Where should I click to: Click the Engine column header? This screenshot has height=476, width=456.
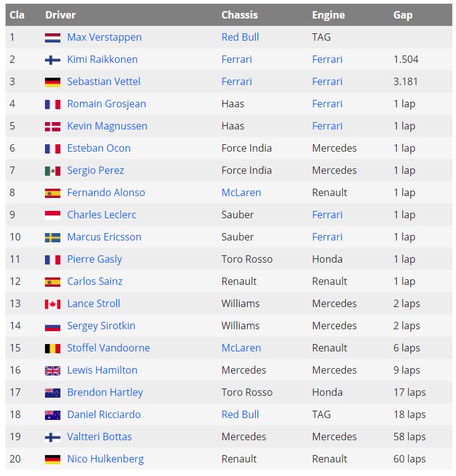[x=328, y=15]
